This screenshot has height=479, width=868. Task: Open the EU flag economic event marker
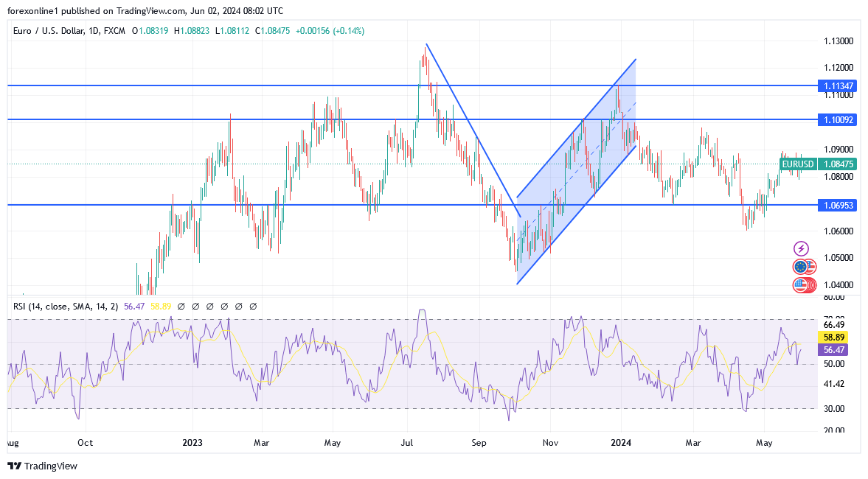tap(800, 268)
